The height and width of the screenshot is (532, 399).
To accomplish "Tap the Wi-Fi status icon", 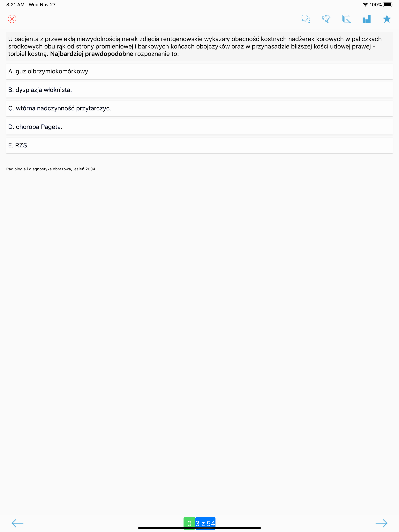I will point(365,4).
